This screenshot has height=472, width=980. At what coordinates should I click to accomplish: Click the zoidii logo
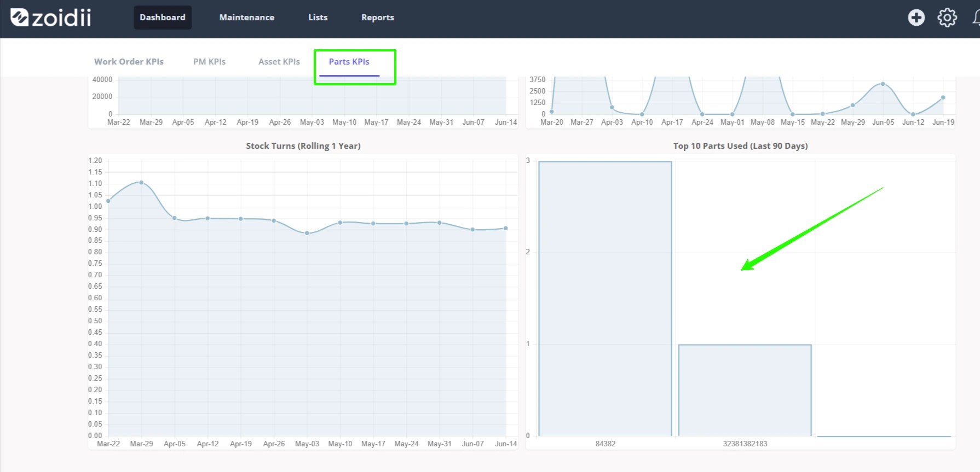point(51,18)
